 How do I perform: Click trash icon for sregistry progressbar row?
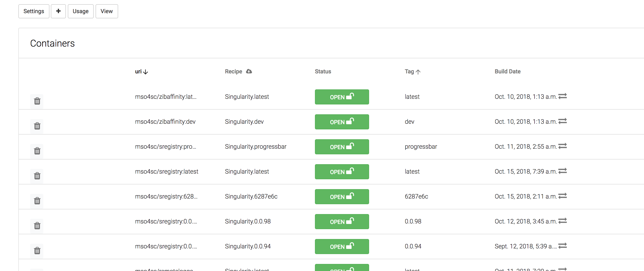coord(37,151)
